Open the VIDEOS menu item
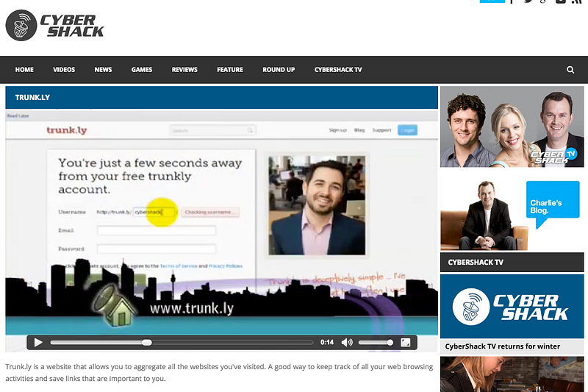This screenshot has width=588, height=392. [x=64, y=70]
